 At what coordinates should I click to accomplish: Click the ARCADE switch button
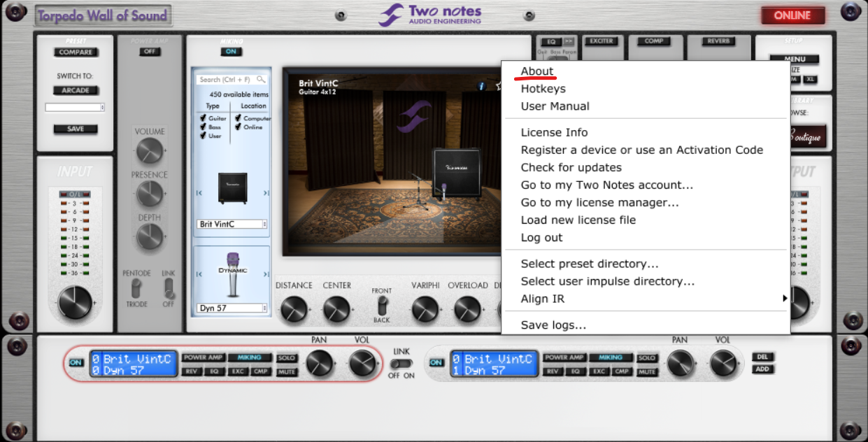click(x=76, y=90)
